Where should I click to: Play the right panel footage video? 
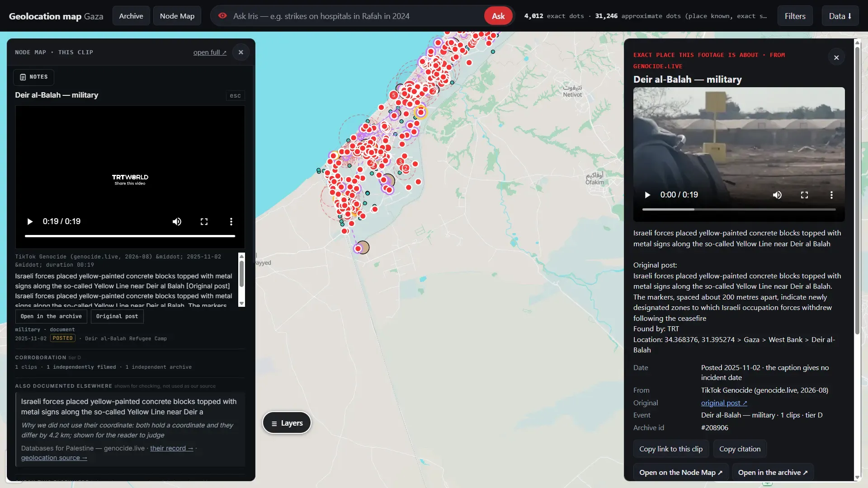pyautogui.click(x=647, y=195)
